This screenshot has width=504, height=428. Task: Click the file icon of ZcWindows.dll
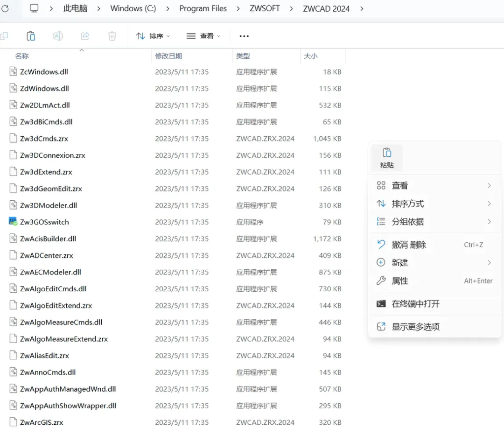pos(13,71)
